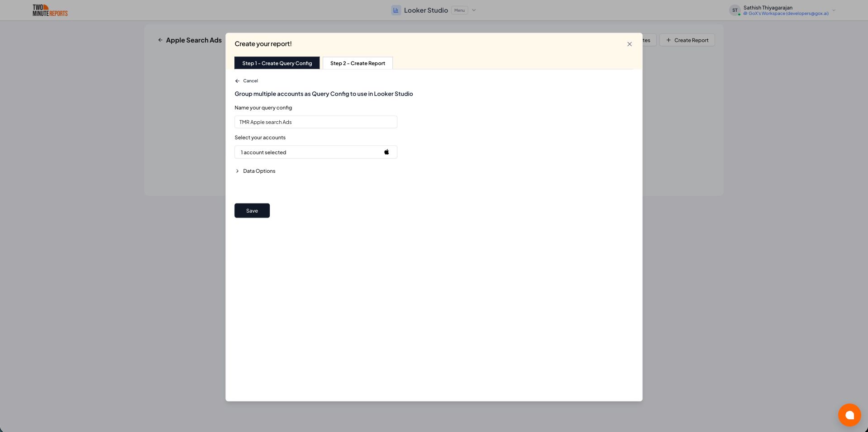Click the query config name field
Screen dimensions: 868x432
(x=315, y=122)
